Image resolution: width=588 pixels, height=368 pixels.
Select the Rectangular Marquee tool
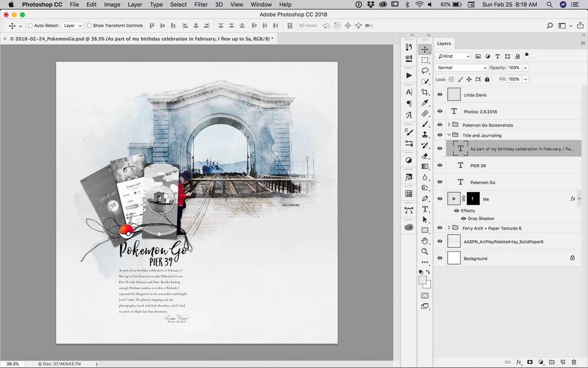(x=425, y=60)
